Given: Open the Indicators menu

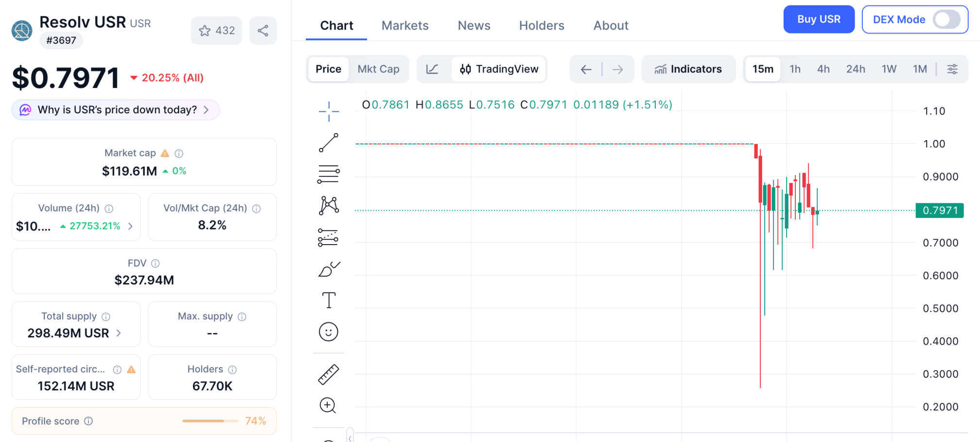Looking at the screenshot, I should (x=688, y=69).
